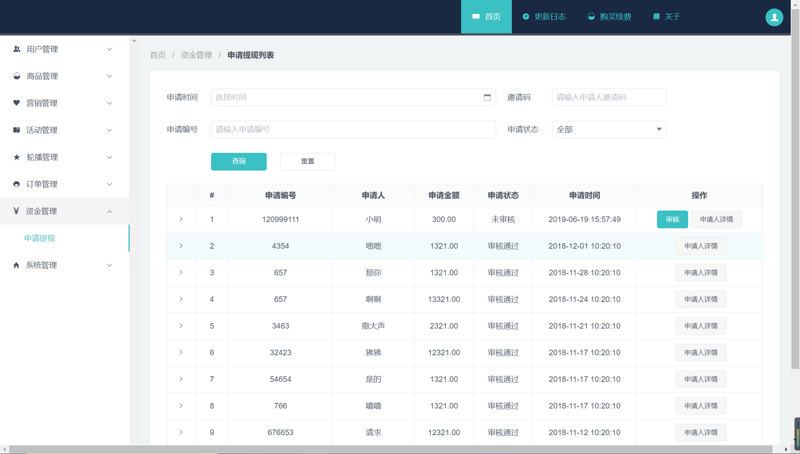Open 申请人详情 for row 9 (676653)
This screenshot has width=800, height=454.
[701, 432]
